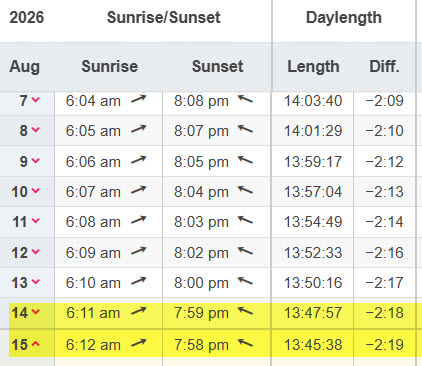Click sunset arrow icon beside 8:04 pm
The width and height of the screenshot is (422, 366).
[245, 191]
